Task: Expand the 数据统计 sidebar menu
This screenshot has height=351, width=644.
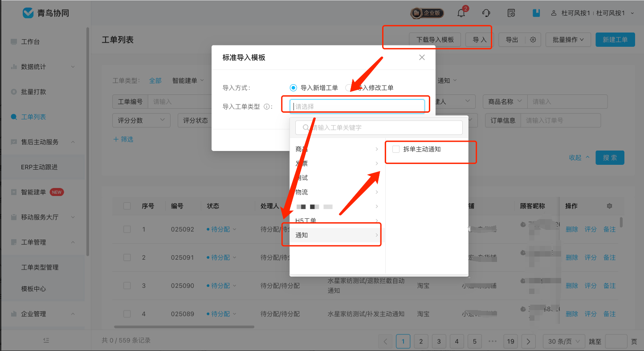Action: 73,67
